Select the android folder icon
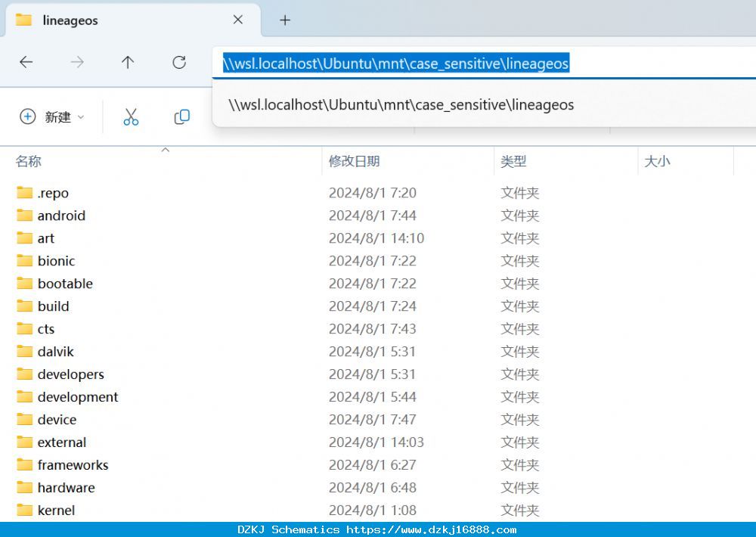The width and height of the screenshot is (756, 537). pyautogui.click(x=24, y=216)
